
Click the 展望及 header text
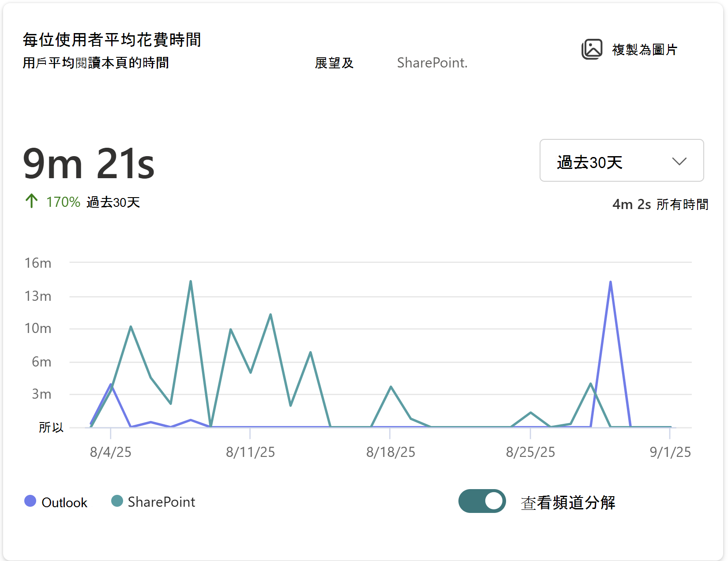click(x=334, y=63)
